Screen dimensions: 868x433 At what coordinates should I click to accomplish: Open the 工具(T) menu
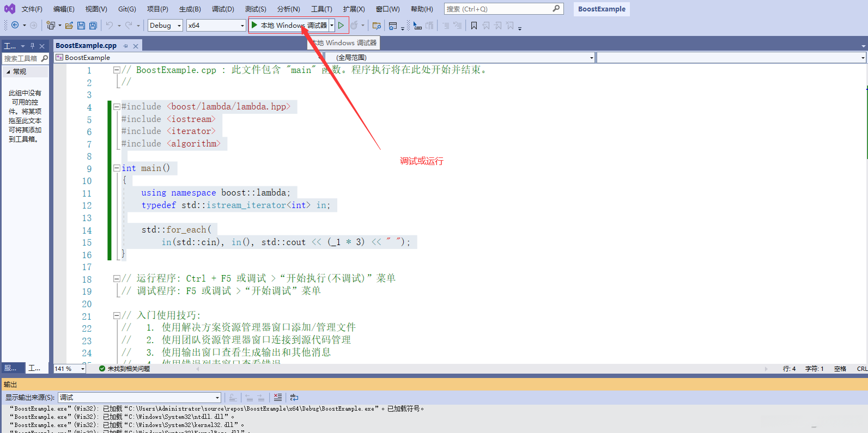tap(321, 9)
